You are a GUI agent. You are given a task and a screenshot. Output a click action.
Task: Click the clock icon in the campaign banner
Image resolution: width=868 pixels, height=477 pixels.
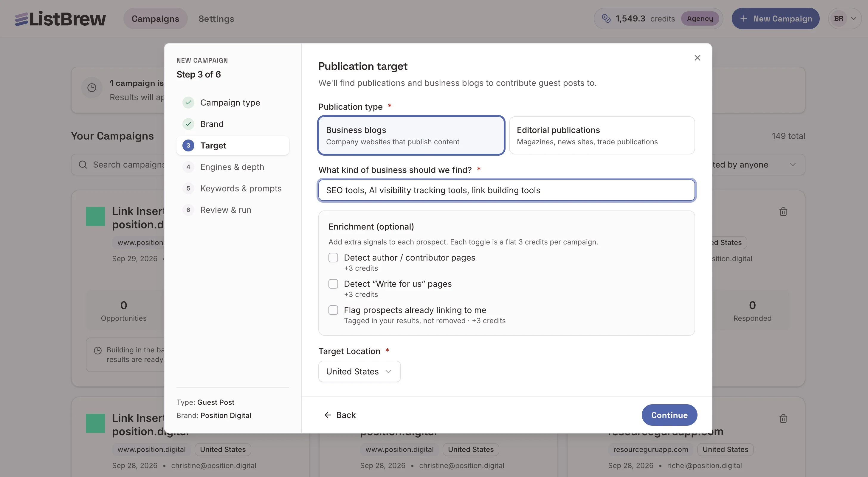[92, 88]
